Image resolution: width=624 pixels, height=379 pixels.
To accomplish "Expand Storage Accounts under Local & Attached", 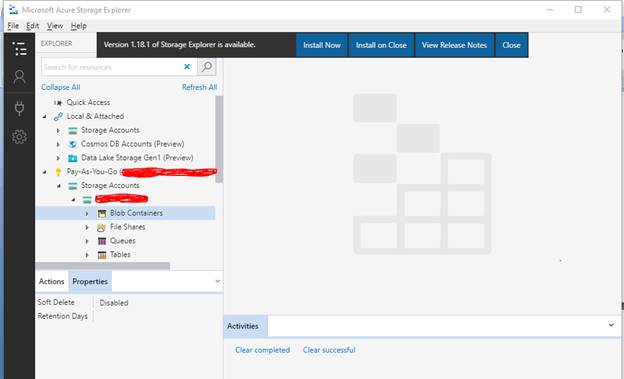I will pyautogui.click(x=58, y=131).
